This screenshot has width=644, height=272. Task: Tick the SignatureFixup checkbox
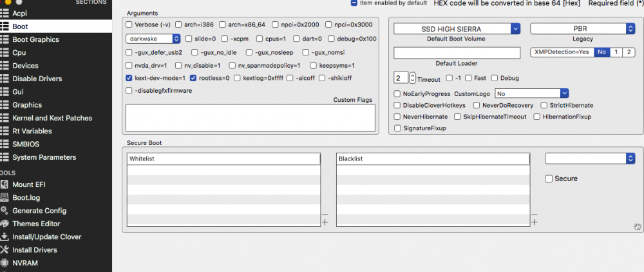[x=397, y=128]
